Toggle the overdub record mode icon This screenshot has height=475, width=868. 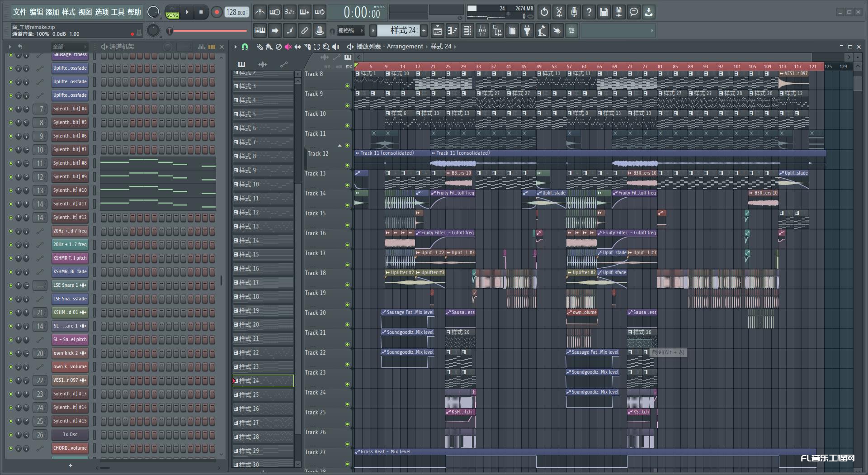pos(305,12)
